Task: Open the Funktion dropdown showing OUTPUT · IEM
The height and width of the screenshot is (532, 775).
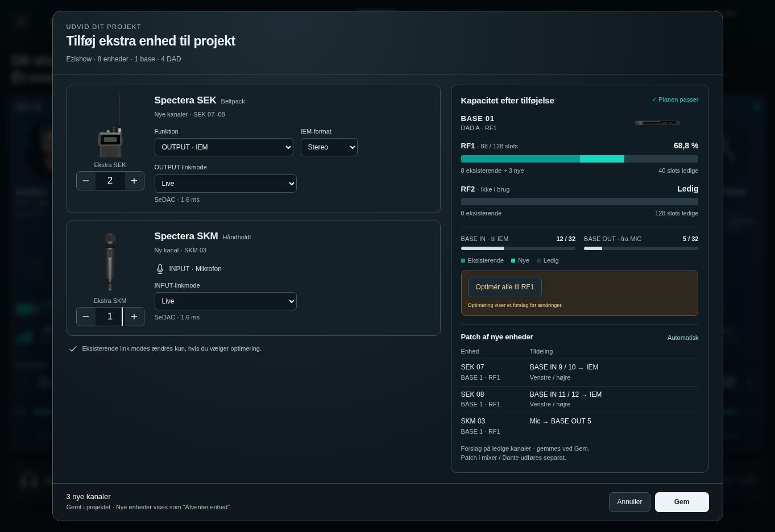Action: 224,147
